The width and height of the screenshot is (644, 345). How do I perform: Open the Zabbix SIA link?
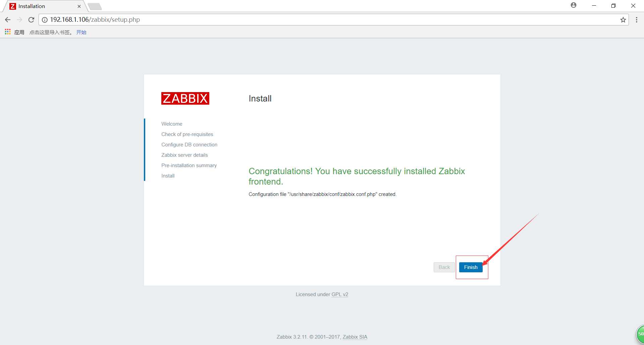355,337
